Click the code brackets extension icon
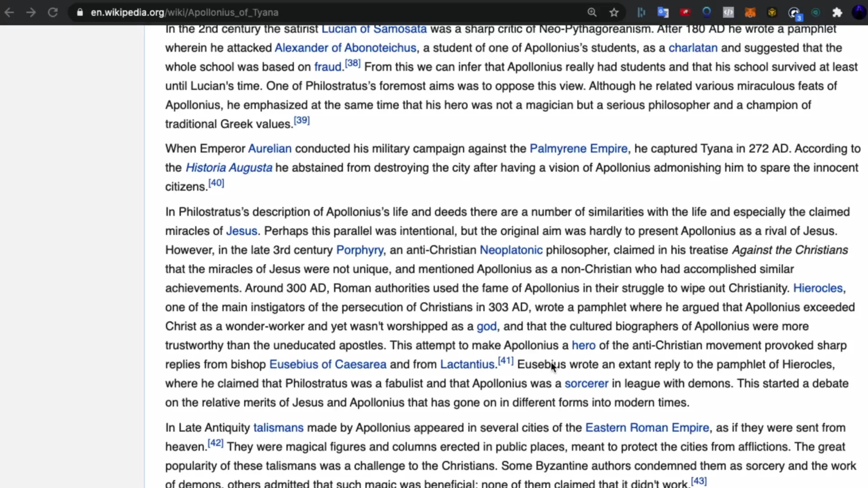Screen dimensions: 868x488 pos(728,12)
